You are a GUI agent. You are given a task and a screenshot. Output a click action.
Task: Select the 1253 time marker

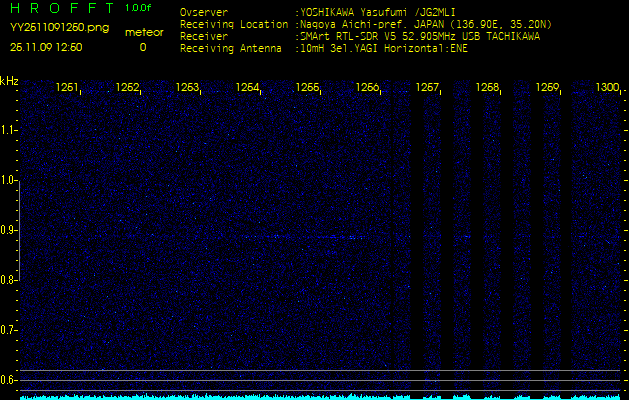point(187,88)
